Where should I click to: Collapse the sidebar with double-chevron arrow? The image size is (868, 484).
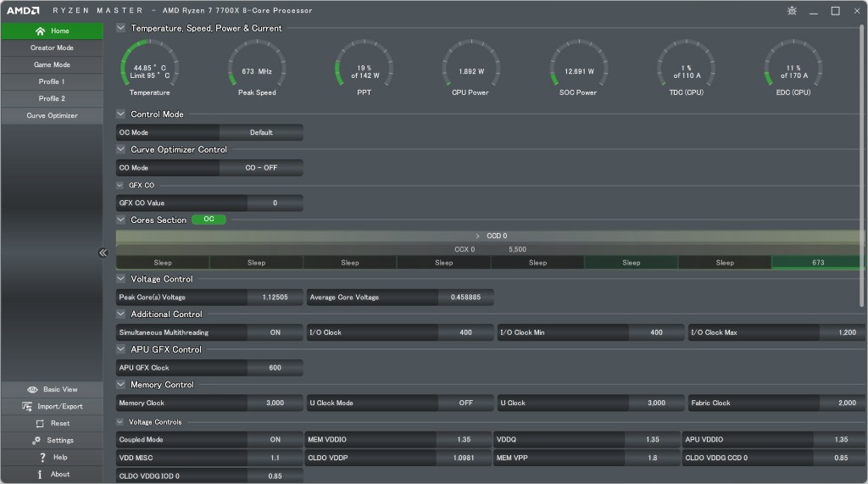pyautogui.click(x=103, y=253)
